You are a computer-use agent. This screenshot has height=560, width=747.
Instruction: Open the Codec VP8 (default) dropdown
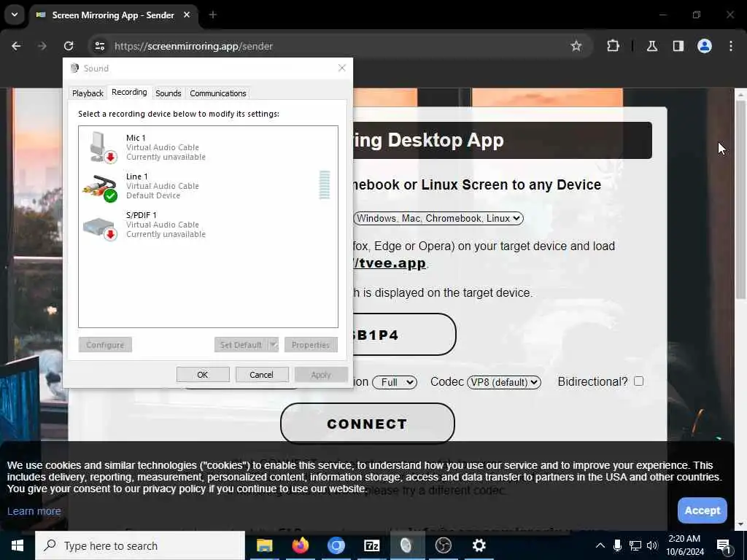tap(504, 382)
